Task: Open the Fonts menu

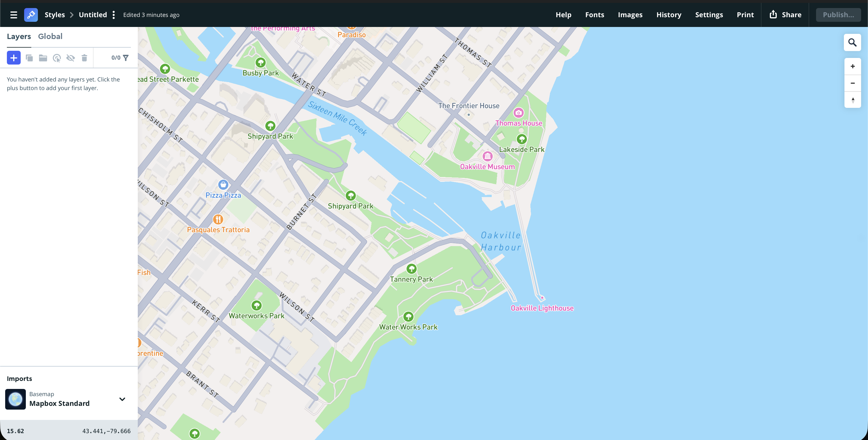Action: pyautogui.click(x=595, y=14)
